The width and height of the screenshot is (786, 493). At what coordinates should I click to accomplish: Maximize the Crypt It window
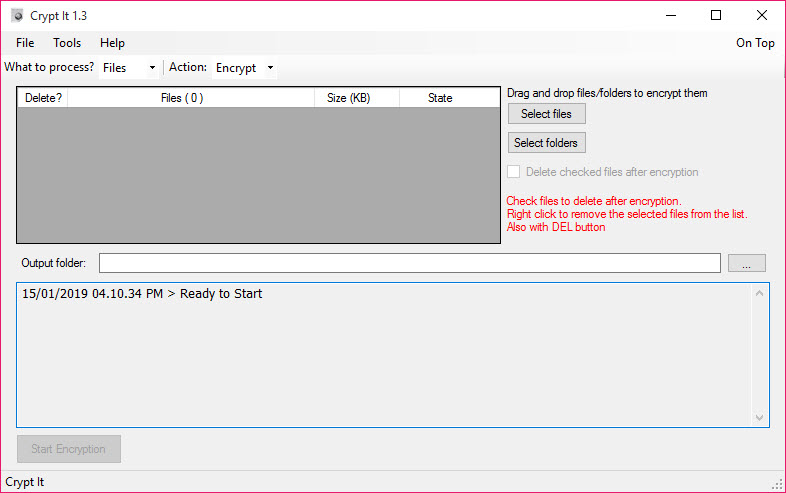716,16
